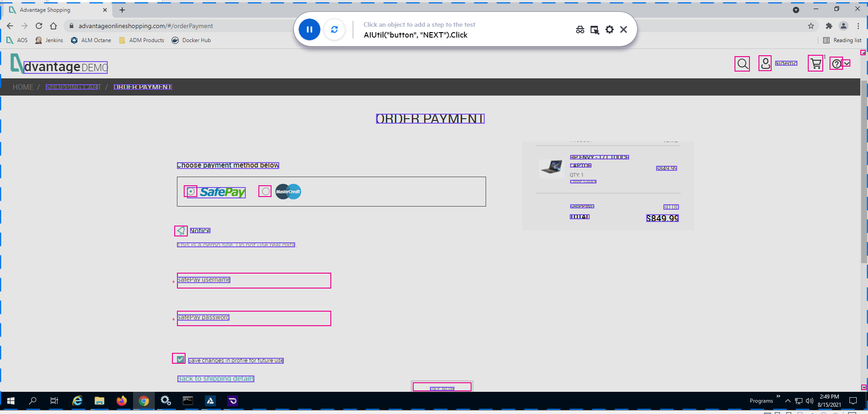Viewport: 868px width, 414px height.
Task: Click the object capture icon in the toolbar
Action: (x=595, y=29)
